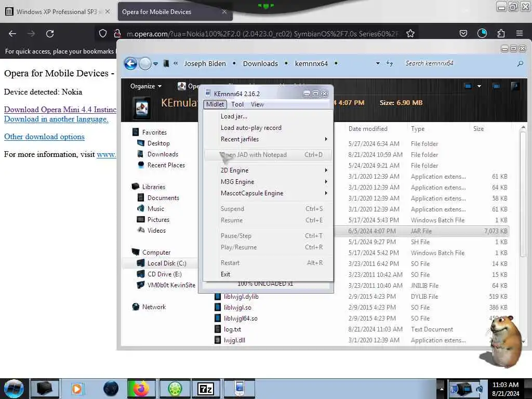Screen dimensions: 532x399
Task: Sort by Size column header
Action: pyautogui.click(x=478, y=129)
